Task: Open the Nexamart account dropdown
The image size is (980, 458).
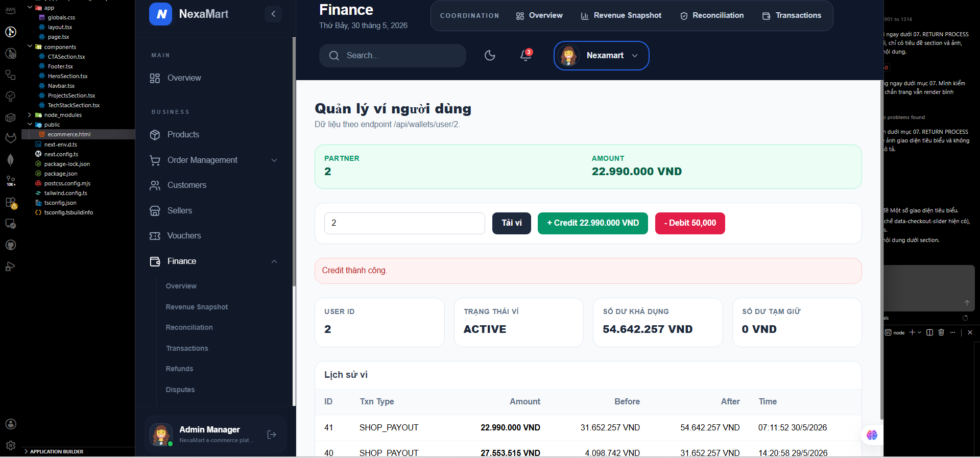Action: pyautogui.click(x=601, y=56)
